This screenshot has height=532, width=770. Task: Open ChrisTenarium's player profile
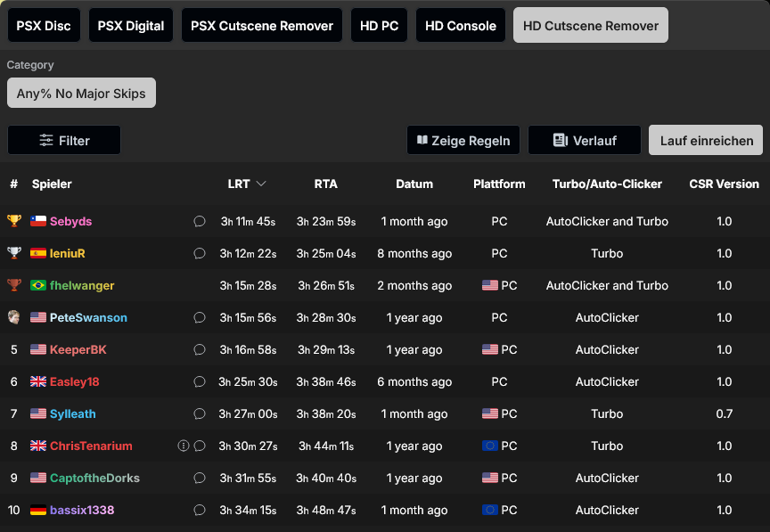pos(91,446)
